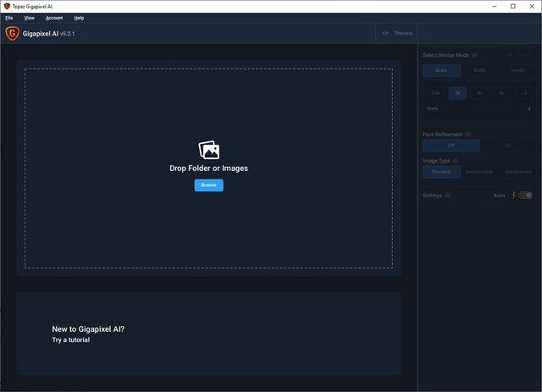This screenshot has height=392, width=542.
Task: Open the Try a tutorial link
Action: tap(71, 340)
